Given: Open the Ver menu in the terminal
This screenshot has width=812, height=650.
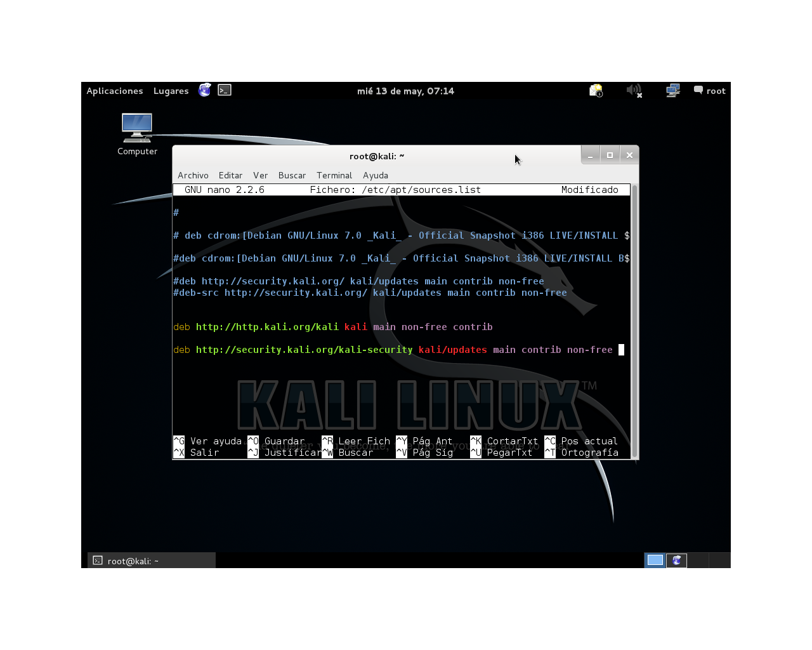Looking at the screenshot, I should (260, 175).
